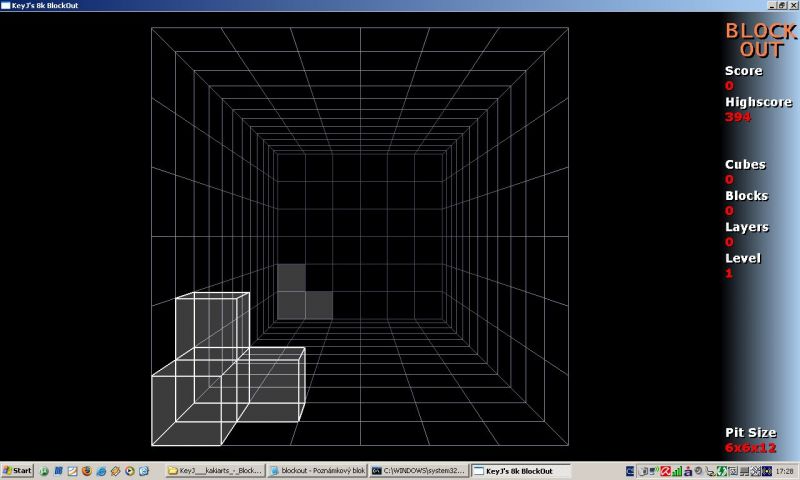Click the KeyJ's 8k BlockOut taskbar button
The height and width of the screenshot is (480, 800).
click(x=520, y=470)
